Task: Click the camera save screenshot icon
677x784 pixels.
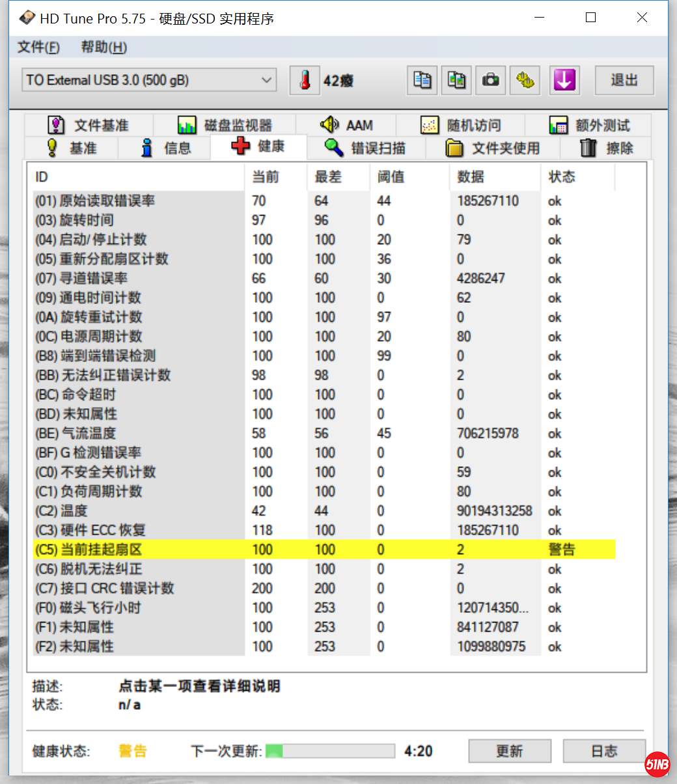Action: point(490,81)
